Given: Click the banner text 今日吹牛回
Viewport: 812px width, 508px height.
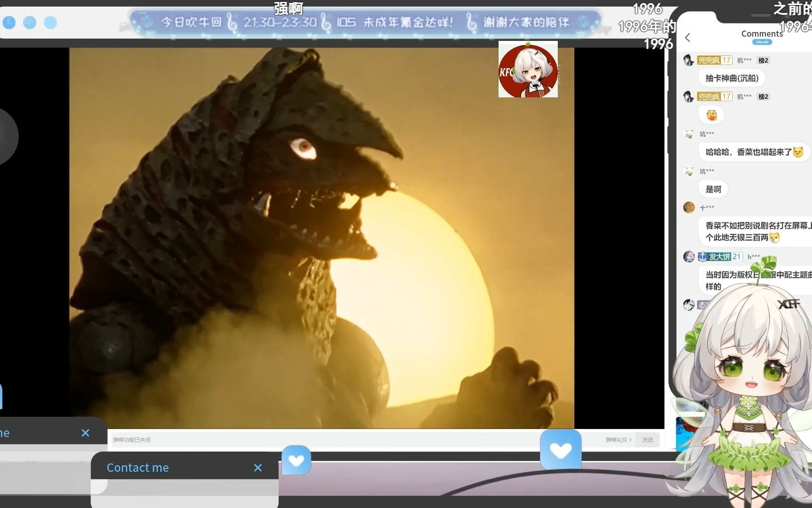Looking at the screenshot, I should (191, 22).
